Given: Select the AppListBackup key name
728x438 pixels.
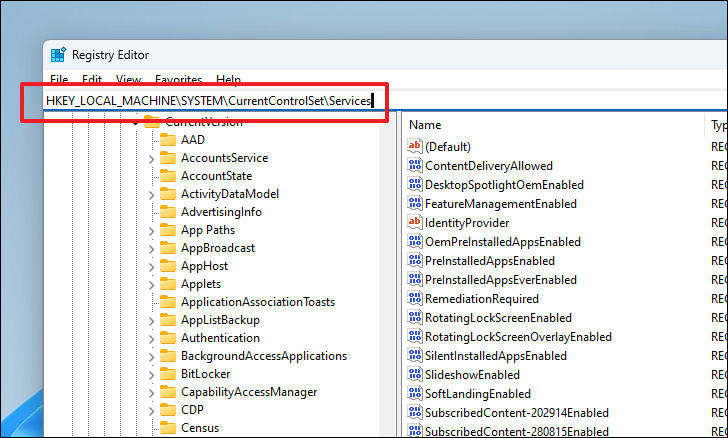Looking at the screenshot, I should (220, 320).
